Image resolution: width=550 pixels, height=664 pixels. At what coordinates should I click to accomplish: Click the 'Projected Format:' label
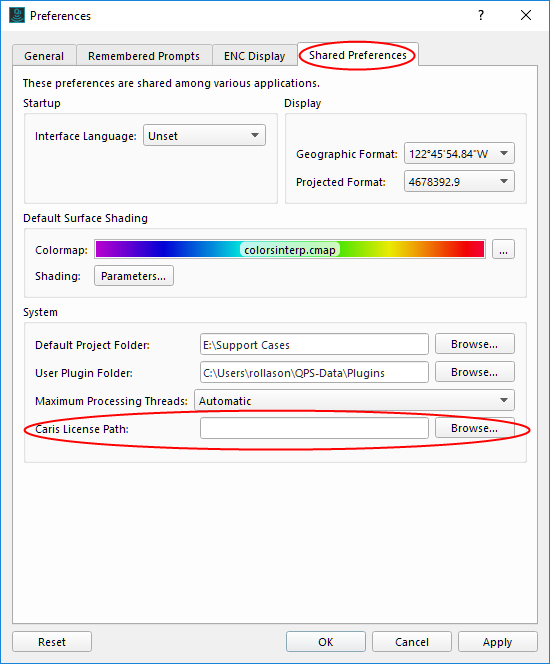pos(341,182)
